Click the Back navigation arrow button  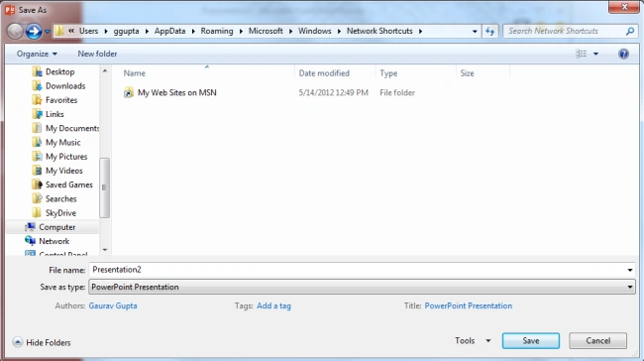pyautogui.click(x=15, y=32)
